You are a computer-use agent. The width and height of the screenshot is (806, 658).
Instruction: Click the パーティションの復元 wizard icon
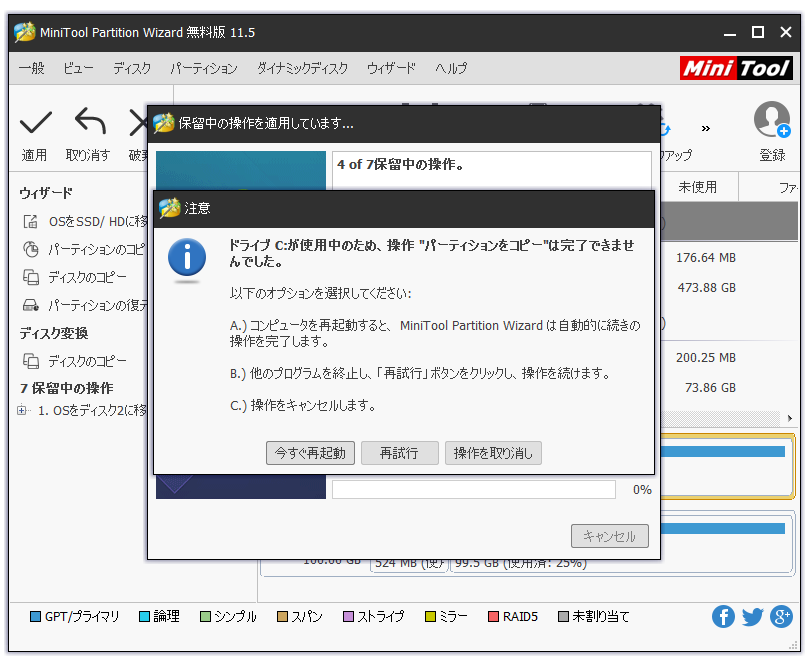click(x=31, y=305)
